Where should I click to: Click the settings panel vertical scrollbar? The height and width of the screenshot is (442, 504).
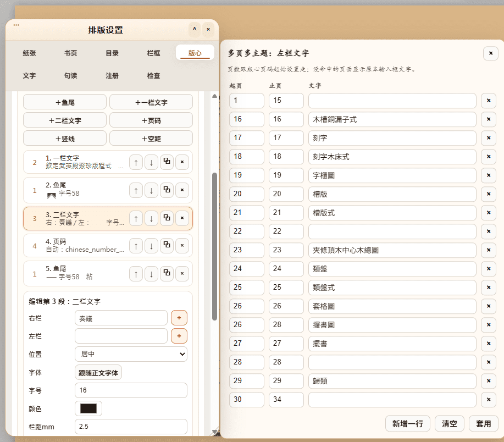214,246
